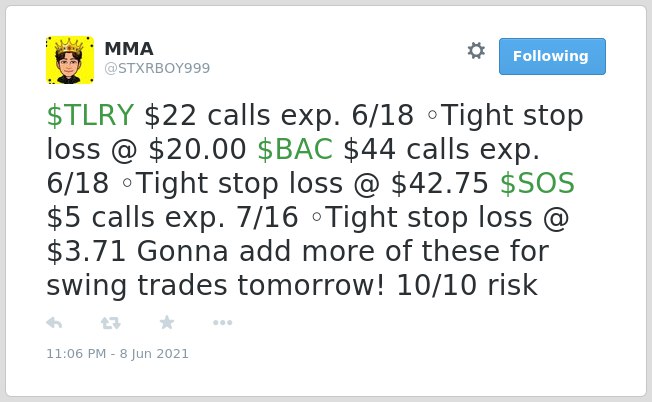Open the MMA display name link
The height and width of the screenshot is (402, 652).
click(129, 49)
